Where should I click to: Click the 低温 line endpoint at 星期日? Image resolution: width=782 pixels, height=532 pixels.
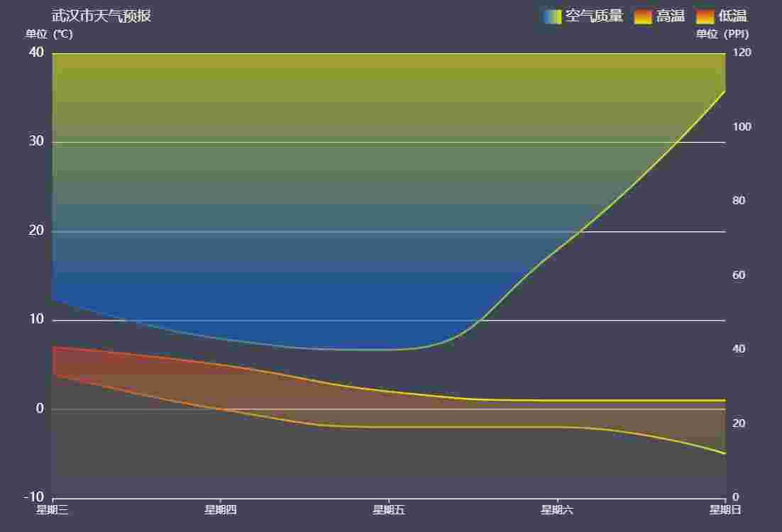coord(725,453)
